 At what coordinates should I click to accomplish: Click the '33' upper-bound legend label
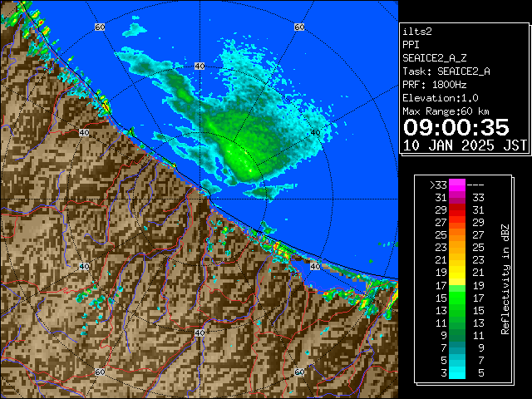point(479,198)
